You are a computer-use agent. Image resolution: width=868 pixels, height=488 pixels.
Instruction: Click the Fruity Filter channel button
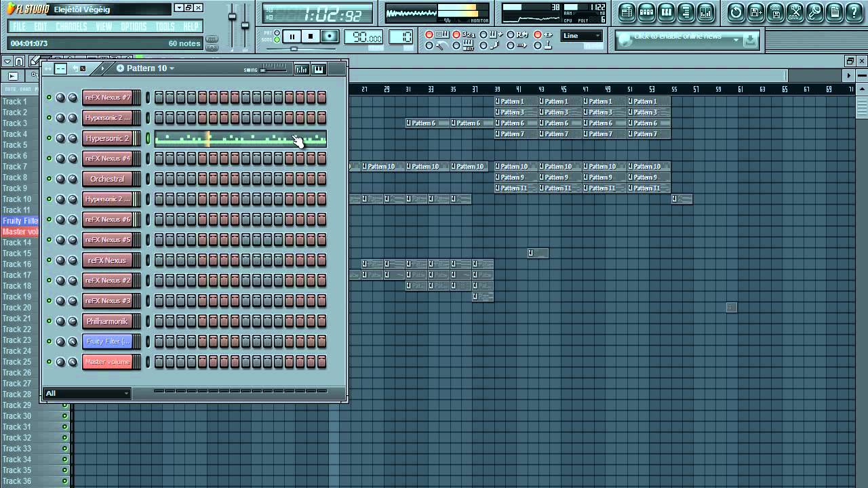coord(108,342)
